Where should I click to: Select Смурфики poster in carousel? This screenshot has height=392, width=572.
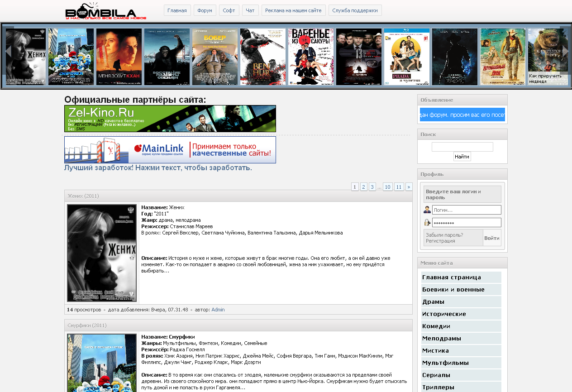pyautogui.click(x=71, y=57)
